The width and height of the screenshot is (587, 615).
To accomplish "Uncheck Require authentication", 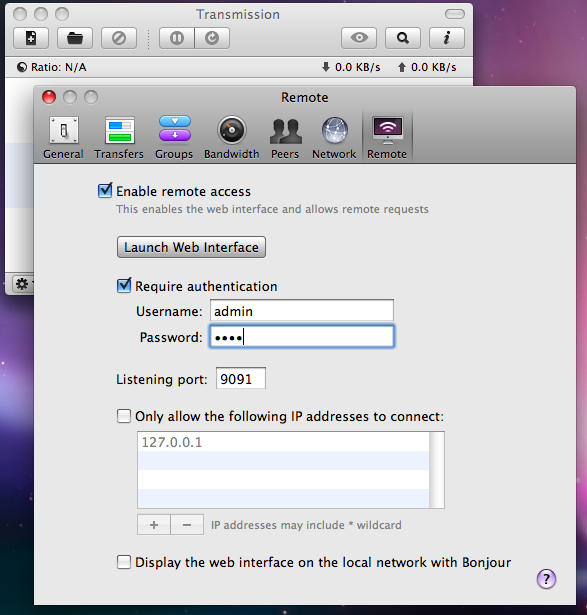I will pyautogui.click(x=124, y=286).
